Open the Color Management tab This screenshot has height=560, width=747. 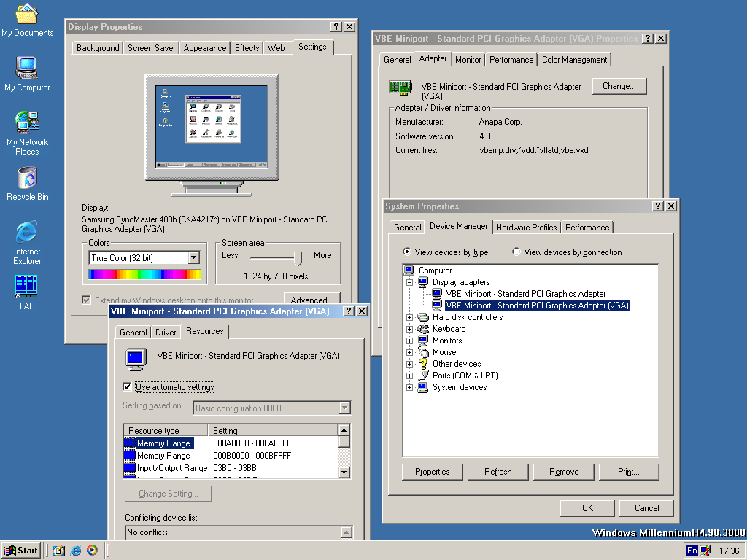575,60
